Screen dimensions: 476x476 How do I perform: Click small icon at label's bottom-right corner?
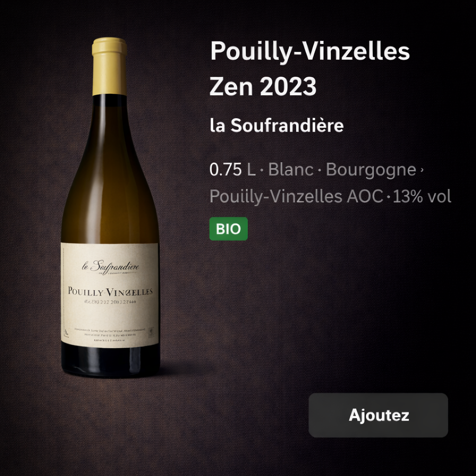click(151, 332)
